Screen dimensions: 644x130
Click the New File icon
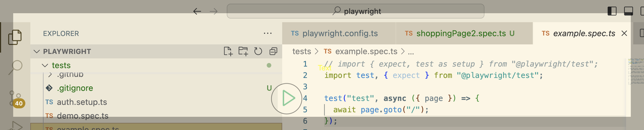pos(228,51)
